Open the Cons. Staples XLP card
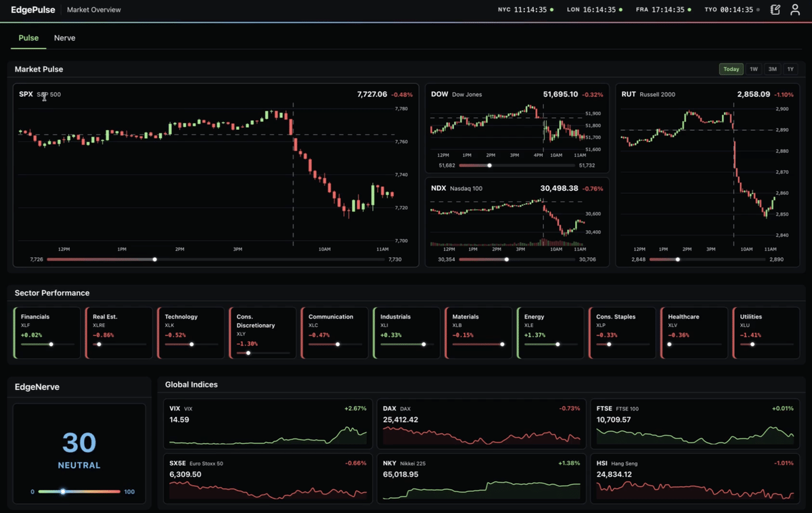 pyautogui.click(x=622, y=333)
